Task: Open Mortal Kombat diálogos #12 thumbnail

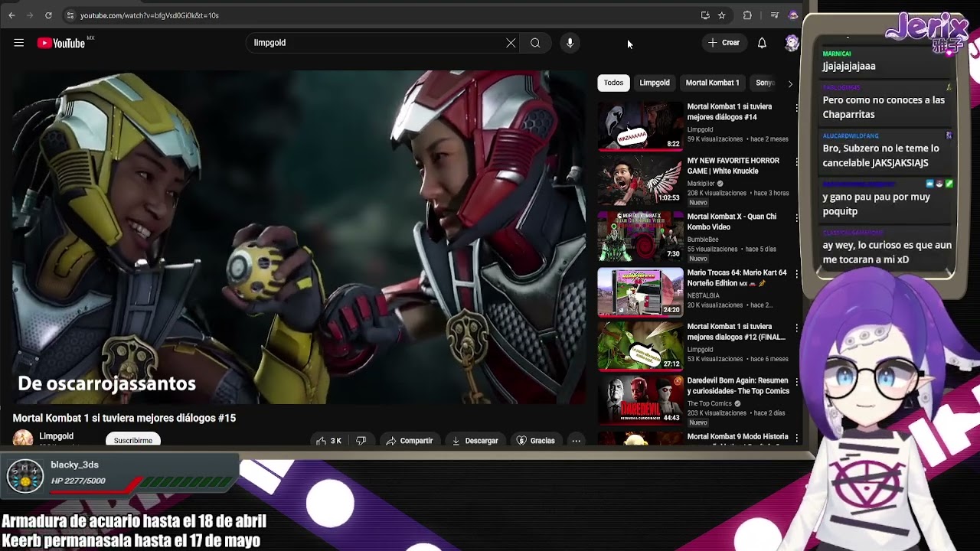Action: [640, 346]
